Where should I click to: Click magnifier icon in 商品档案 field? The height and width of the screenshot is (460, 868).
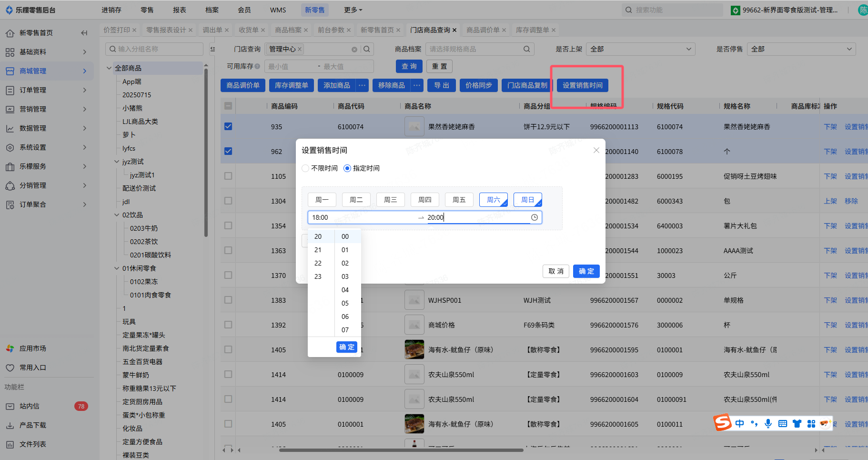(526, 49)
